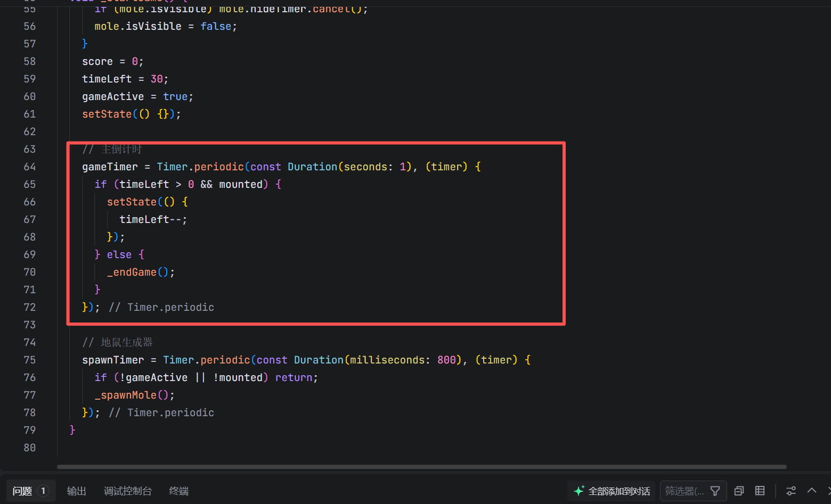Open the 问题 (Problems) panel tab
Screen dimensions: 831x504
(30, 491)
